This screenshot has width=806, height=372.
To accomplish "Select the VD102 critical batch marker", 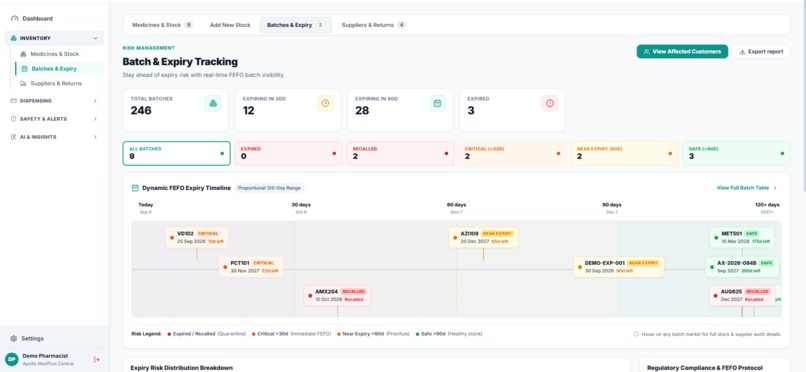I will (197, 237).
